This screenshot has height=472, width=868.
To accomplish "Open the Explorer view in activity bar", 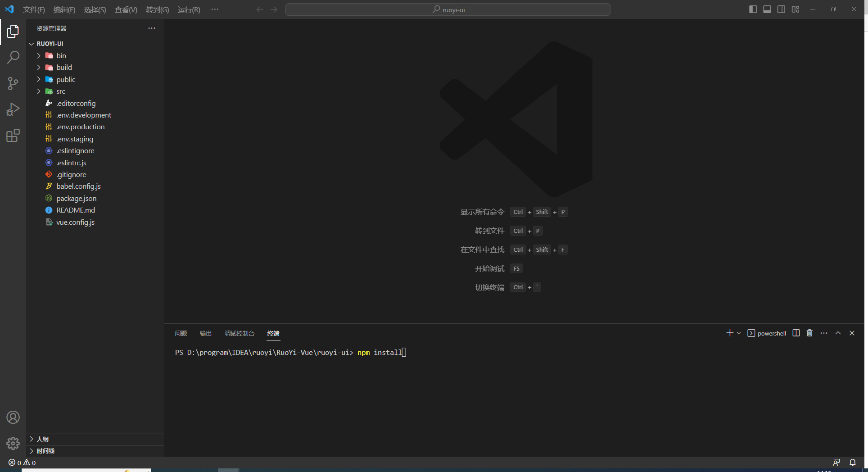I will coord(13,31).
